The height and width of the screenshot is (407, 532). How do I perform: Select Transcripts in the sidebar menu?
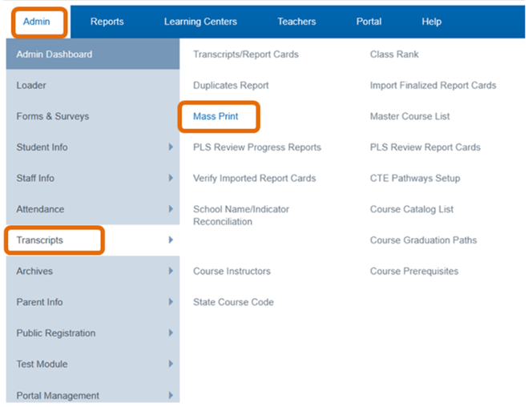40,240
